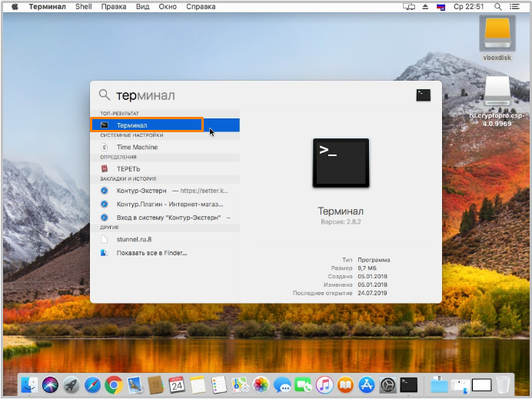Open Finder from the Dock
This screenshot has height=399, width=532.
(29, 385)
